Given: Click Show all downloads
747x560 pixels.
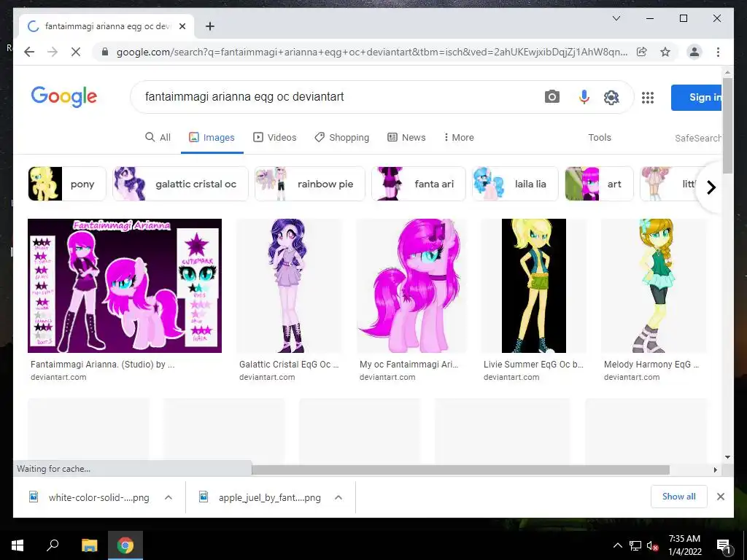Looking at the screenshot, I should [x=679, y=497].
